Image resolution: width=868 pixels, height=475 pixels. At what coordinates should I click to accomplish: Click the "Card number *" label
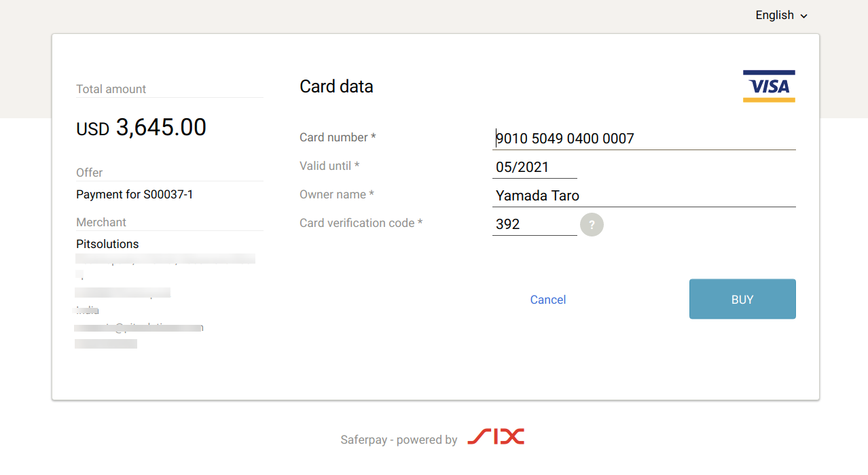click(338, 137)
